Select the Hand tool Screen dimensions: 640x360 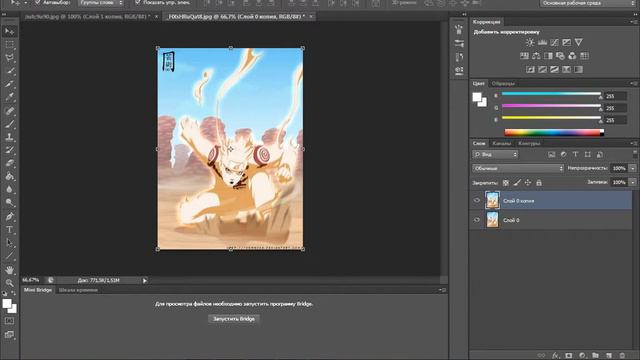pos(10,270)
